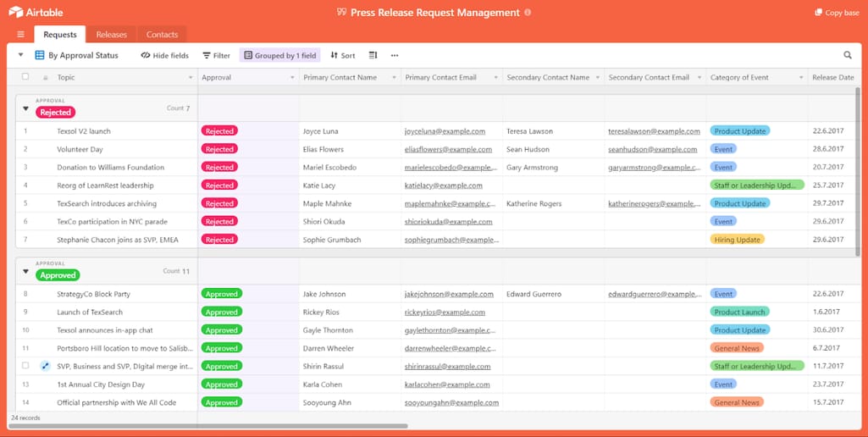The width and height of the screenshot is (868, 437).
Task: Click 'Staff or Leadership' tag in Reorg row
Action: coord(757,185)
